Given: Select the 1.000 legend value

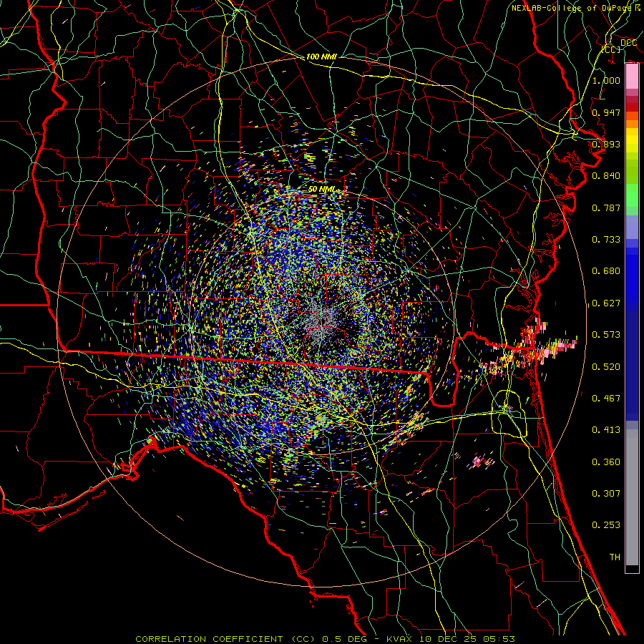Looking at the screenshot, I should (606, 80).
